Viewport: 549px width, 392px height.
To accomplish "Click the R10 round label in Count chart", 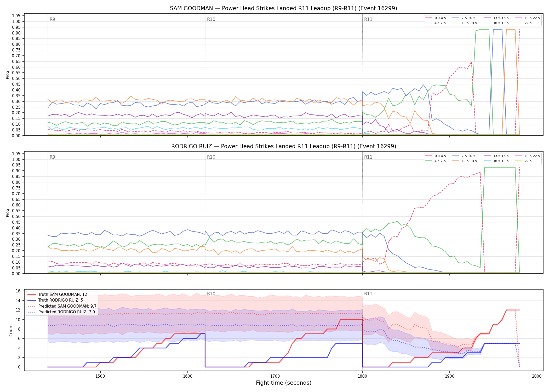I will coord(211,294).
